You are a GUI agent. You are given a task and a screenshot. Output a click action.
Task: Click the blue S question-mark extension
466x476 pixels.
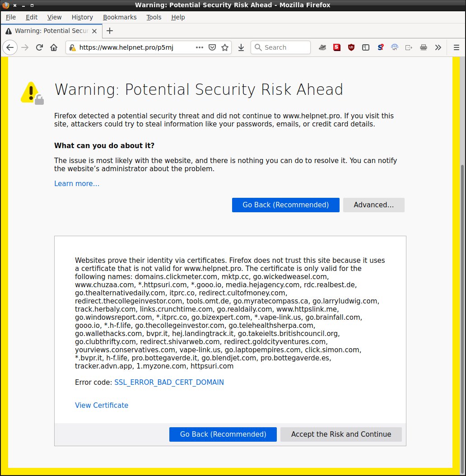coord(380,47)
